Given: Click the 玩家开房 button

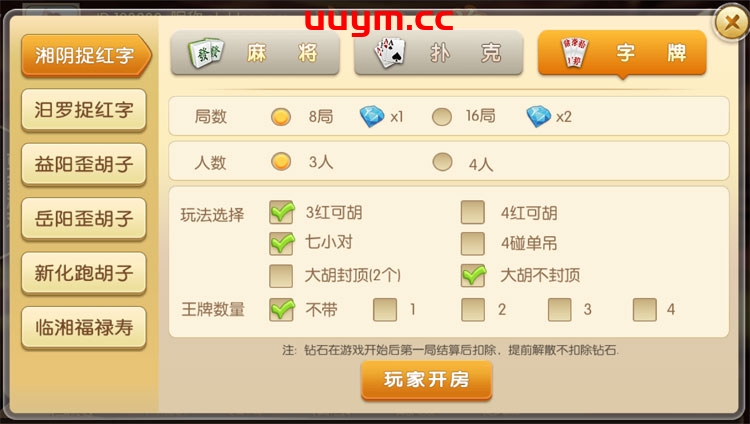Looking at the screenshot, I should tap(427, 380).
